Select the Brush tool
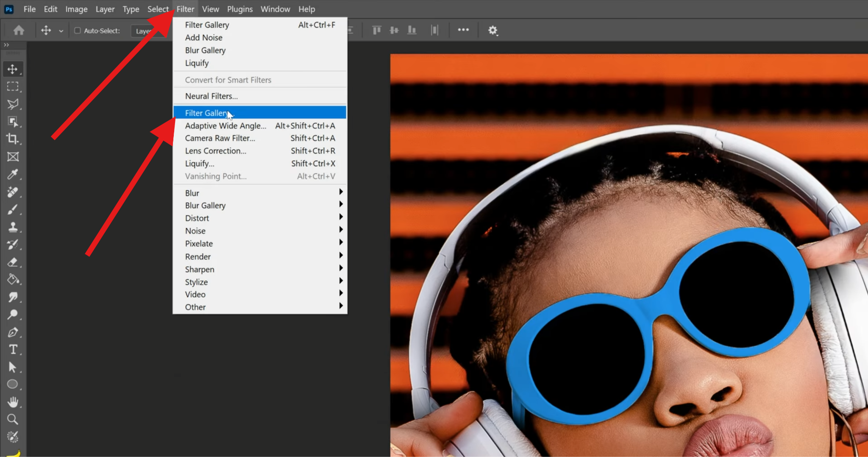Screen dimensions: 868x457 13,209
